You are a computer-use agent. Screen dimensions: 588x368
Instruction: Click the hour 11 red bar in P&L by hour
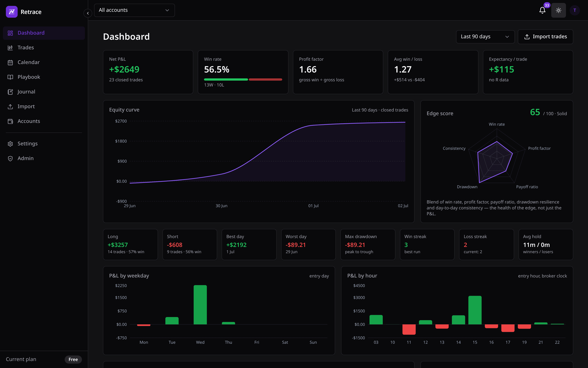409,329
